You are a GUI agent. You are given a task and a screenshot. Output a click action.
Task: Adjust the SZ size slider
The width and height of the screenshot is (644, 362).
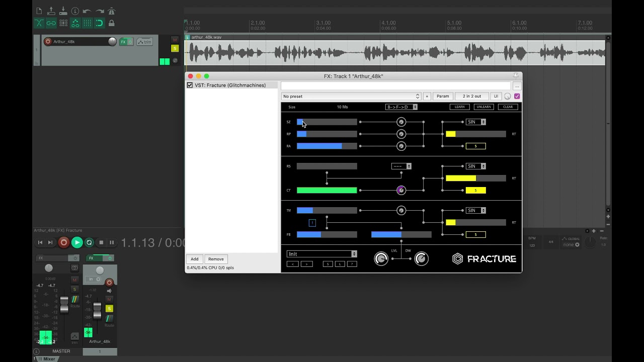pyautogui.click(x=327, y=122)
